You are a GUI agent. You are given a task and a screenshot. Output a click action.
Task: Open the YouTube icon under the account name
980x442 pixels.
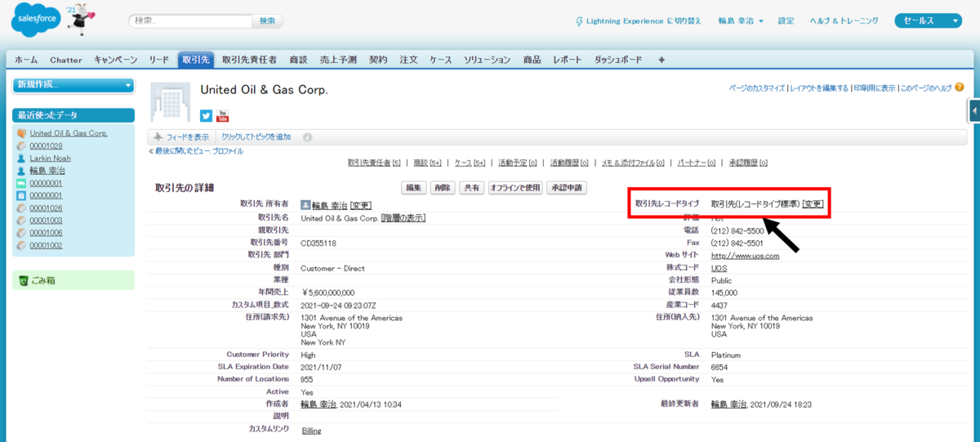tap(222, 116)
